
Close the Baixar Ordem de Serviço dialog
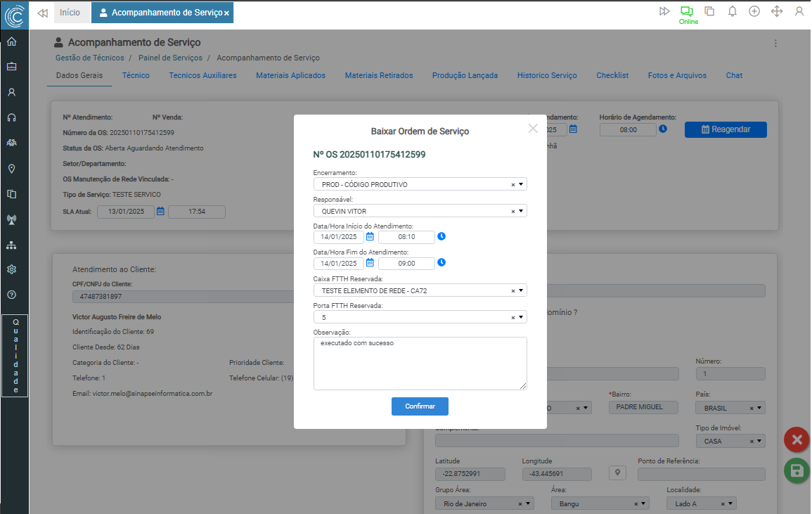pos(533,128)
